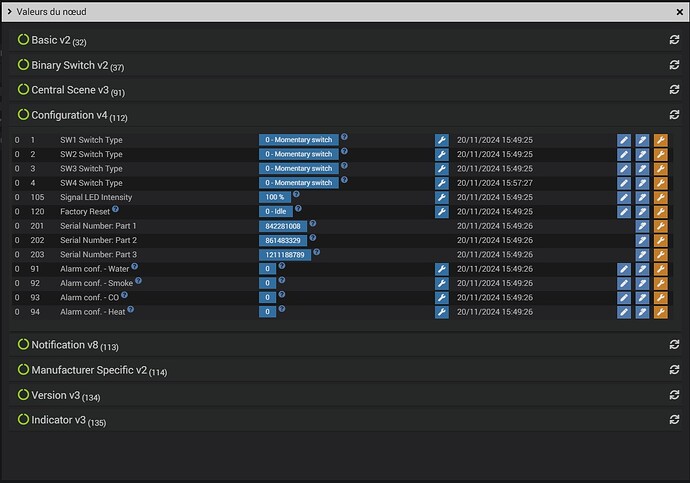Click the 20/11/2024 15:57:27 timestamp
Screen dimensions: 690x483
pos(495,183)
